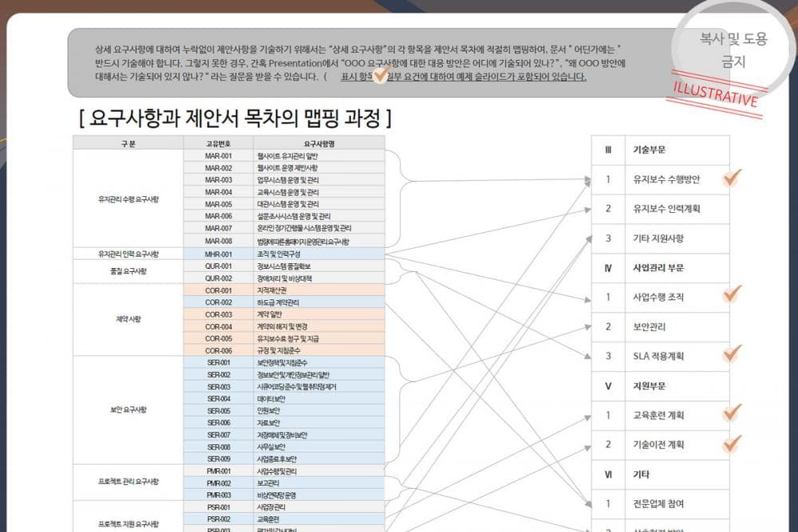
Task: Select the MAR-008 cell
Action: click(x=219, y=241)
